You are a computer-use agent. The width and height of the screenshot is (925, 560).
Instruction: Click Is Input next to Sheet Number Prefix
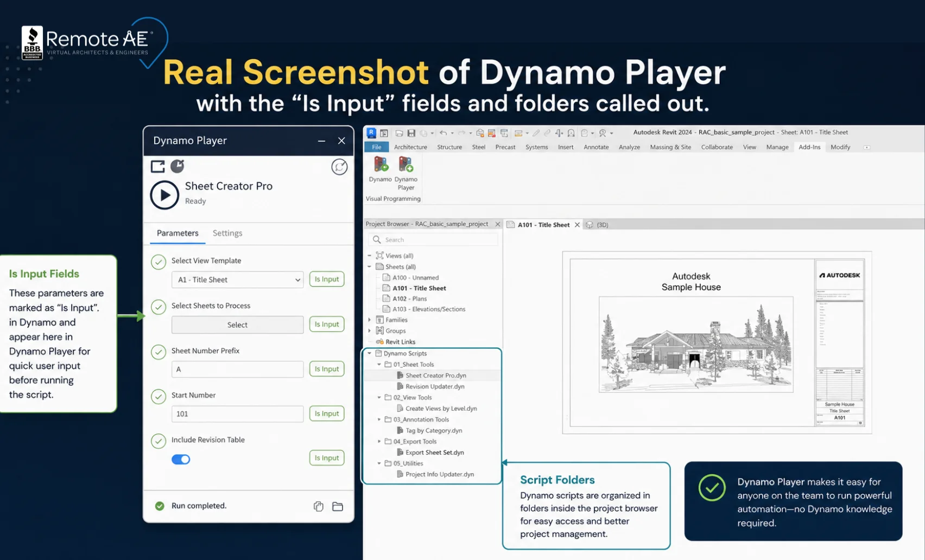(x=327, y=369)
